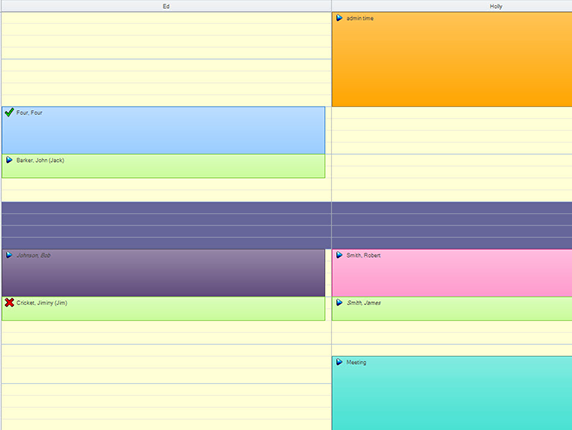Click the blue arrow icon on Smith, James
Image resolution: width=572 pixels, height=430 pixels.
(339, 302)
